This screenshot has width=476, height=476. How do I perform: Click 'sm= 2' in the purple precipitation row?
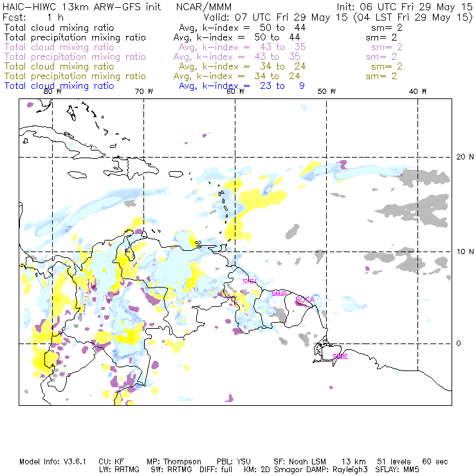point(381,57)
